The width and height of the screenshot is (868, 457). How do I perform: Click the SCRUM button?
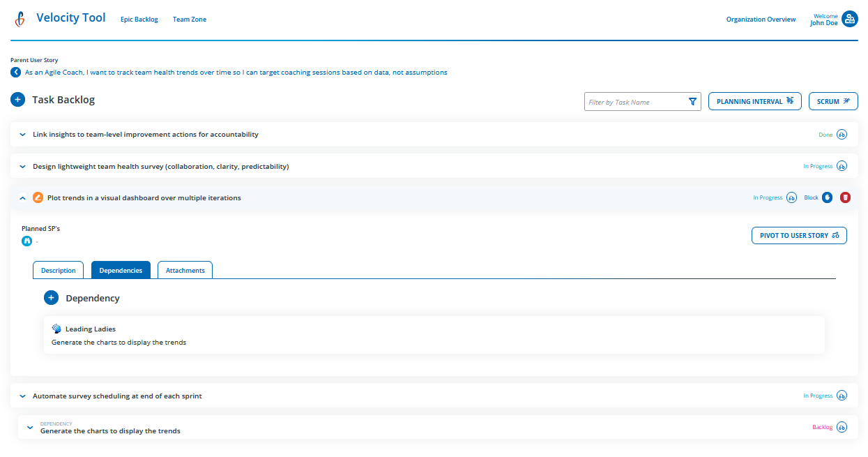[x=833, y=100]
